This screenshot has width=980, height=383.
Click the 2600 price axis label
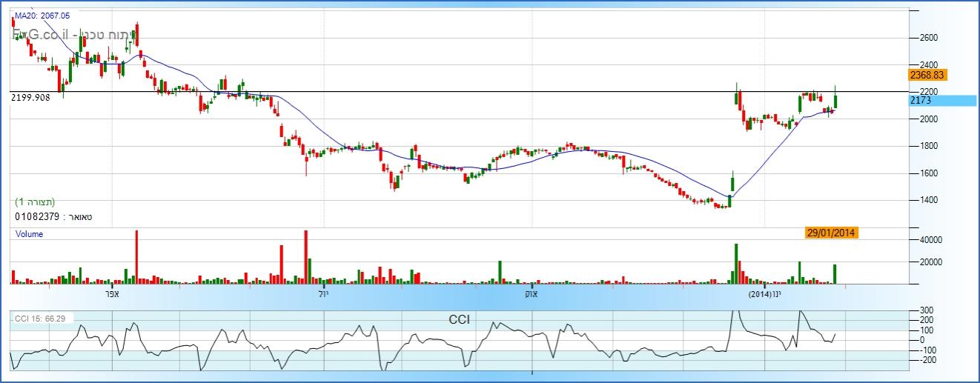click(930, 38)
